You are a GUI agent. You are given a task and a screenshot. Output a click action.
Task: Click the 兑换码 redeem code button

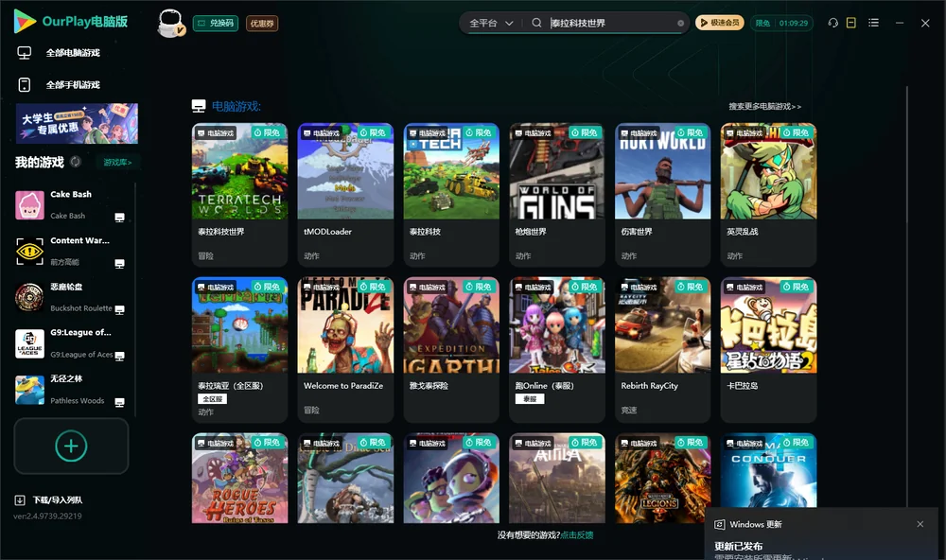click(x=216, y=24)
